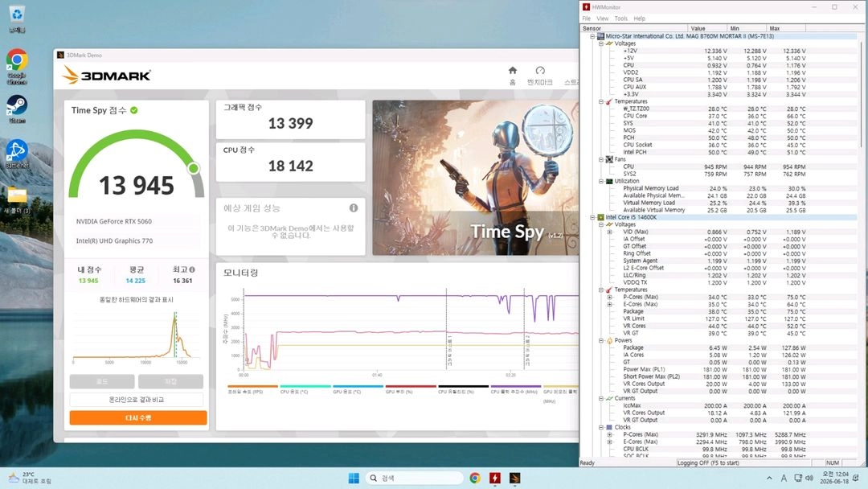
Task: Collapse the Powers group in HWMonitor
Action: 601,340
